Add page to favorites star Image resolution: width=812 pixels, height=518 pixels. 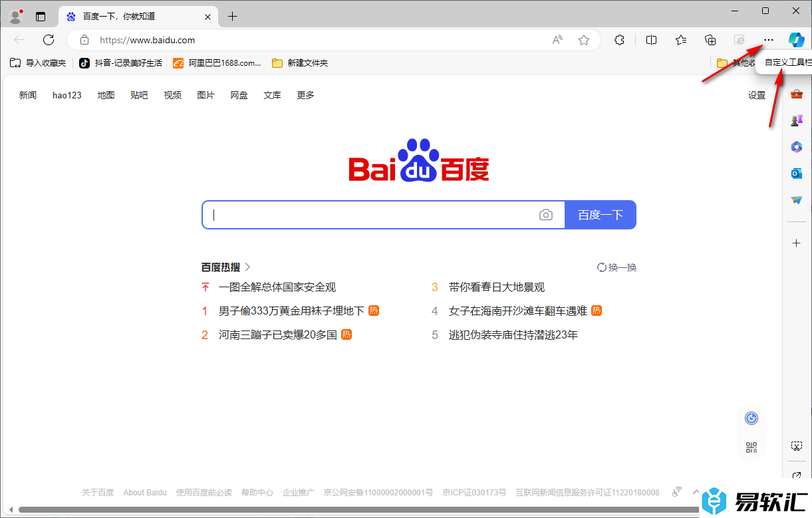584,40
